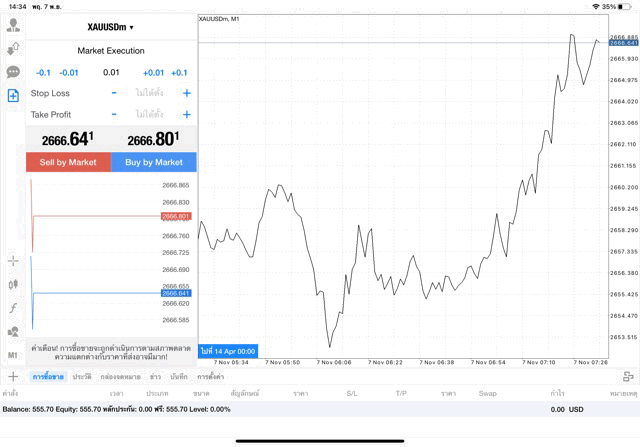Switch to the ข่าว (News) tab

(155, 377)
